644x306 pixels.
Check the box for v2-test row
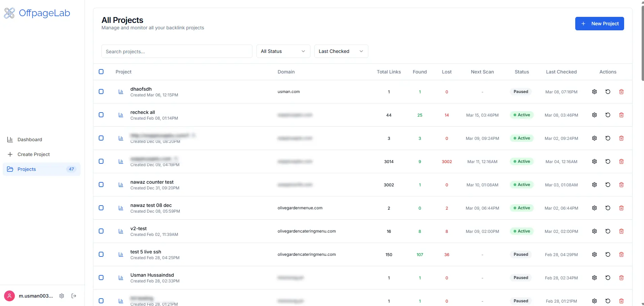coord(101,231)
